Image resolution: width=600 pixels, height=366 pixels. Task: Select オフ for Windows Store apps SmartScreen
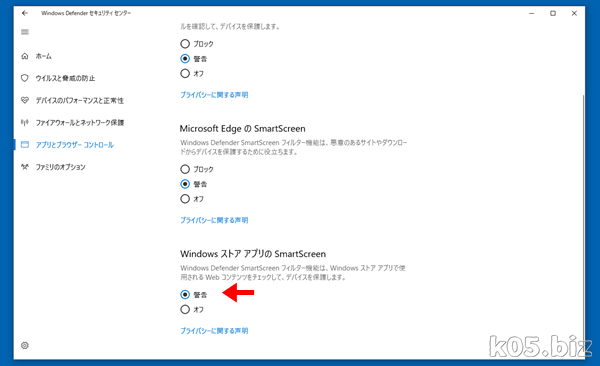tap(185, 309)
